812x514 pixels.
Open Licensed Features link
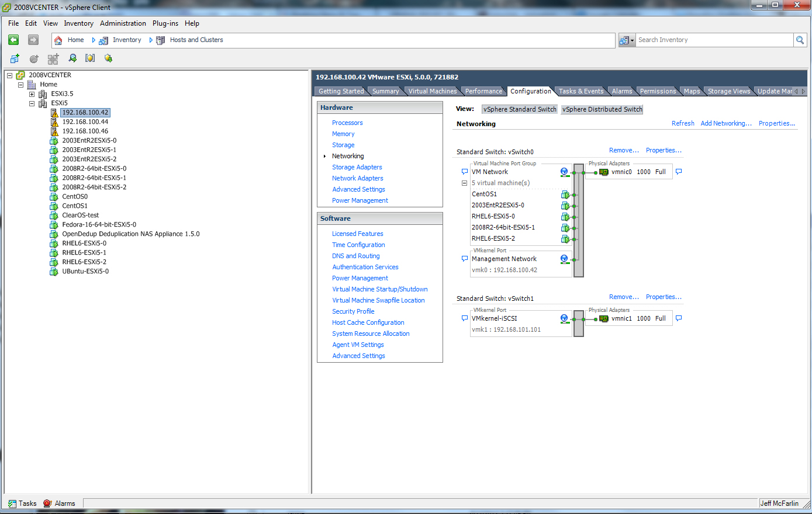point(358,234)
